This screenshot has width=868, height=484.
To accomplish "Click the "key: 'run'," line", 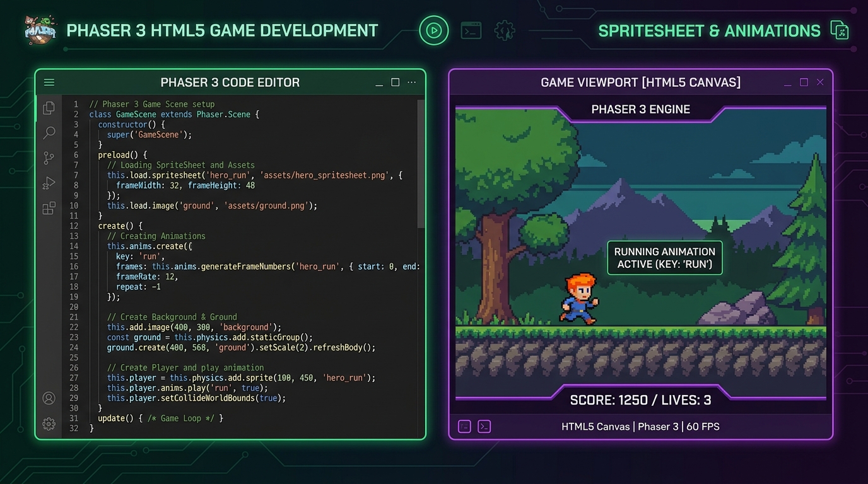I will click(x=140, y=256).
